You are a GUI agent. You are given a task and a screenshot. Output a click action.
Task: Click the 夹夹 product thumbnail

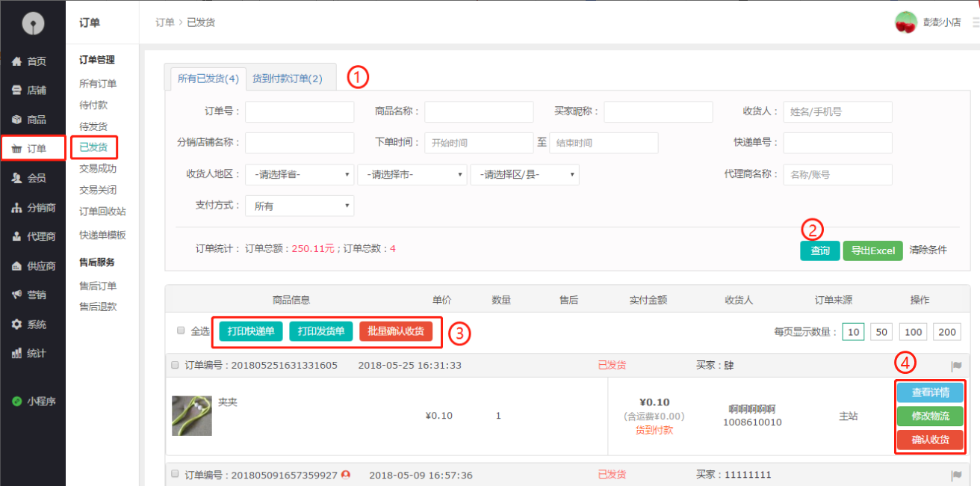191,416
